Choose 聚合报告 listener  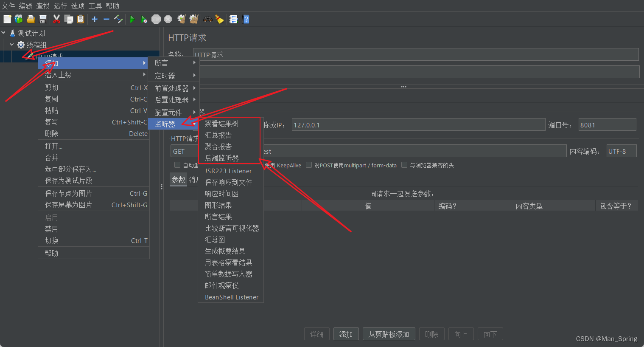click(230, 147)
